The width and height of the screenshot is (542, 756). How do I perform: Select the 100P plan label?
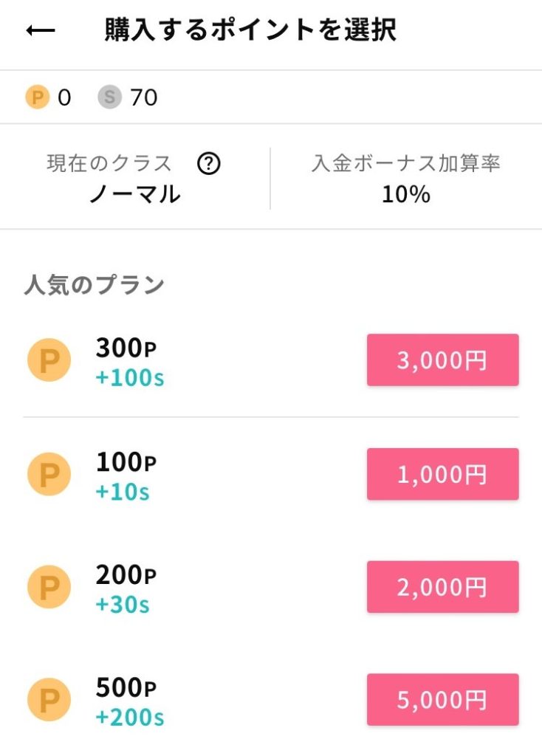(x=126, y=462)
